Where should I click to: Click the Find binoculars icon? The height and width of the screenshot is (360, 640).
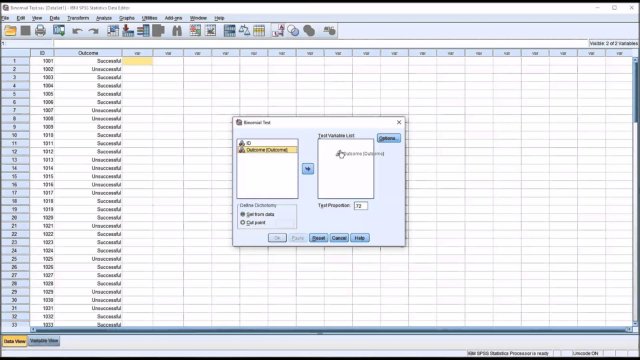(177, 31)
